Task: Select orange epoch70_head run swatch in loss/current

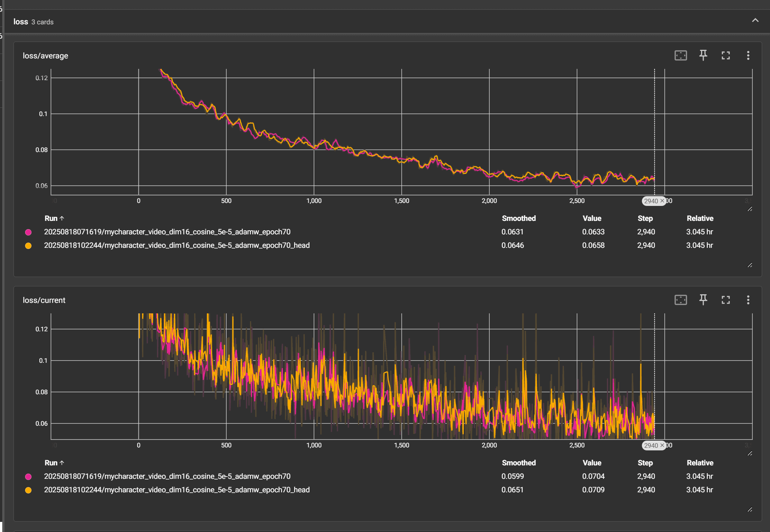Action: click(x=28, y=490)
